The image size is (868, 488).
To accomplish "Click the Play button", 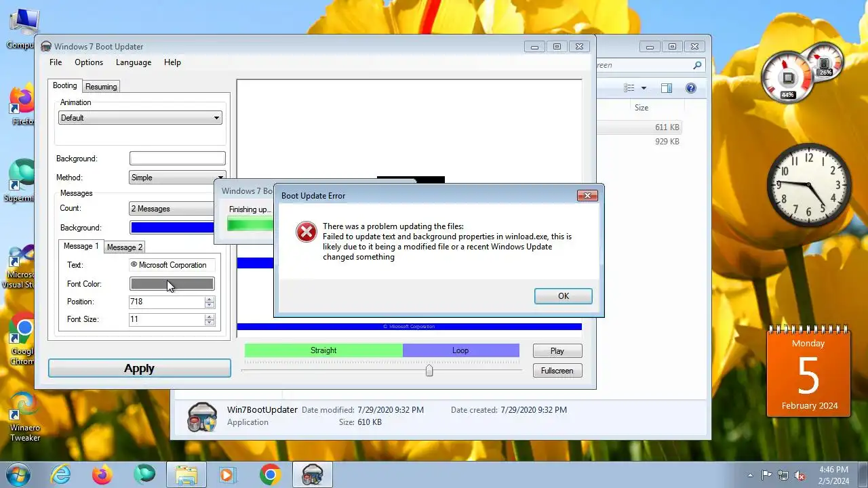I will click(557, 351).
